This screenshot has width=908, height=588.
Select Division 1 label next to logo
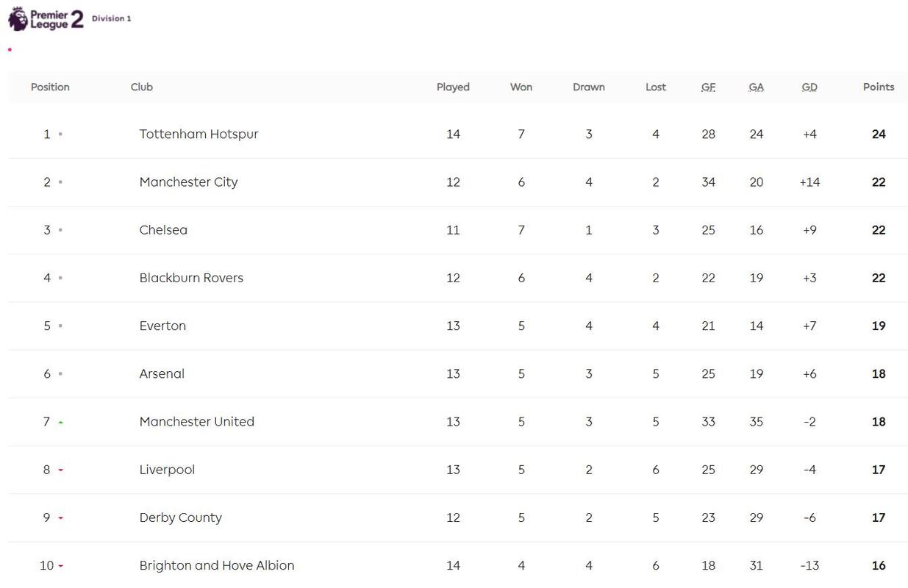pos(112,18)
